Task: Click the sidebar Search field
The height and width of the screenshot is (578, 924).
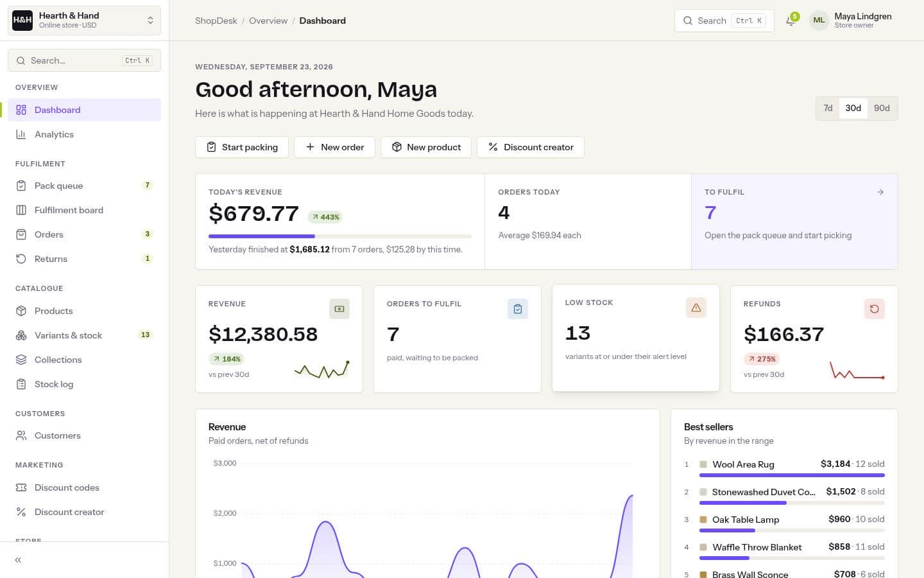Action: [84, 60]
